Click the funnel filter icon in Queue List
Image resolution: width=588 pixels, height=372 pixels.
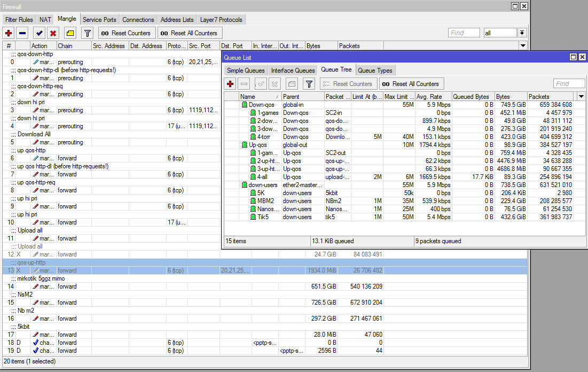coord(309,84)
